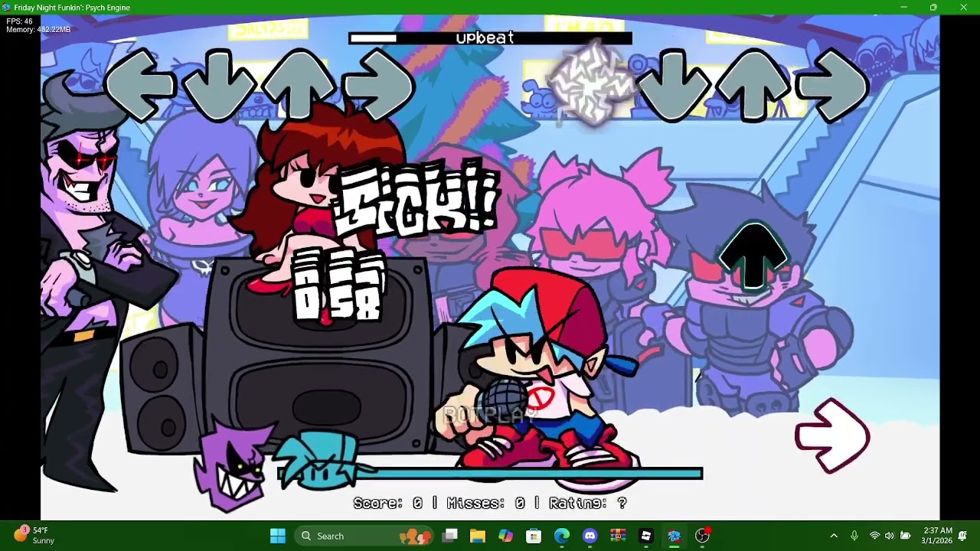
Task: Open Copilot from the taskbar
Action: [505, 536]
